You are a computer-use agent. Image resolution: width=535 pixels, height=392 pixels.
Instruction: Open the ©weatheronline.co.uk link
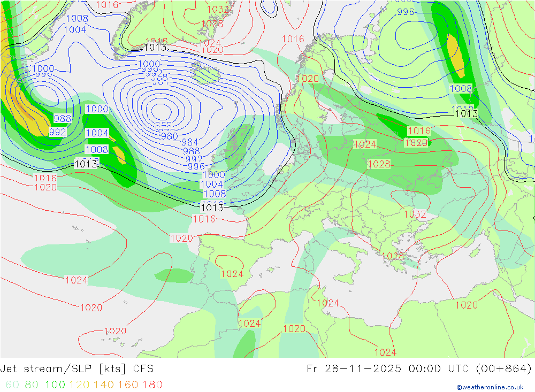click(490, 387)
